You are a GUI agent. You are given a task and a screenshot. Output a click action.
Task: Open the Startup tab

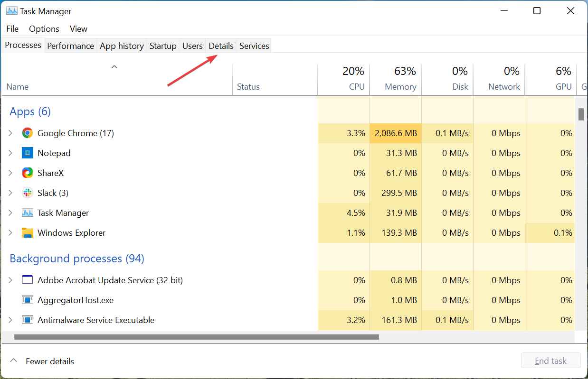(x=163, y=46)
